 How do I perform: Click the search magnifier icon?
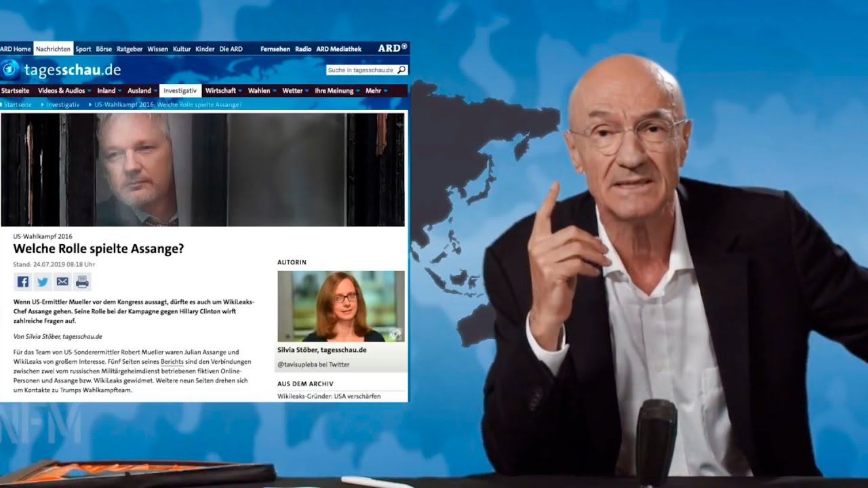401,70
